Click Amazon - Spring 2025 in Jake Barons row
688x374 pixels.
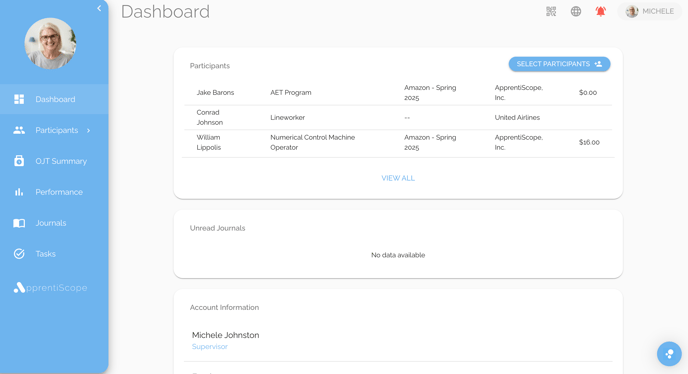(x=430, y=93)
